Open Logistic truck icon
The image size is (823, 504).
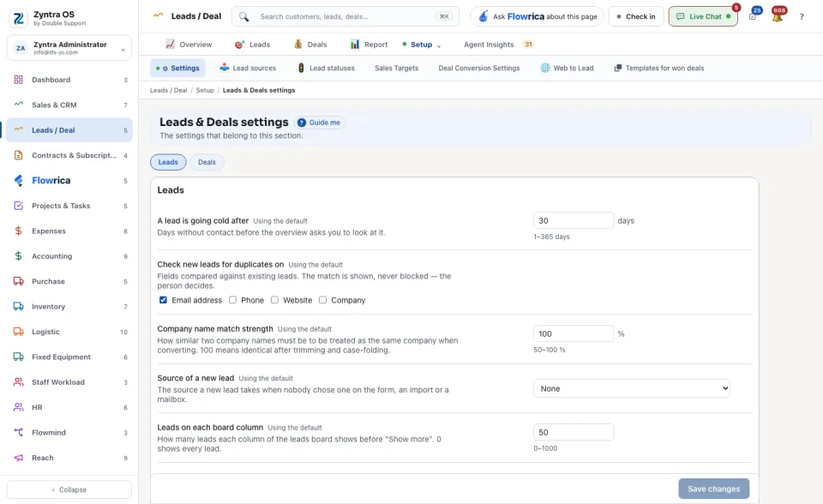click(x=18, y=332)
